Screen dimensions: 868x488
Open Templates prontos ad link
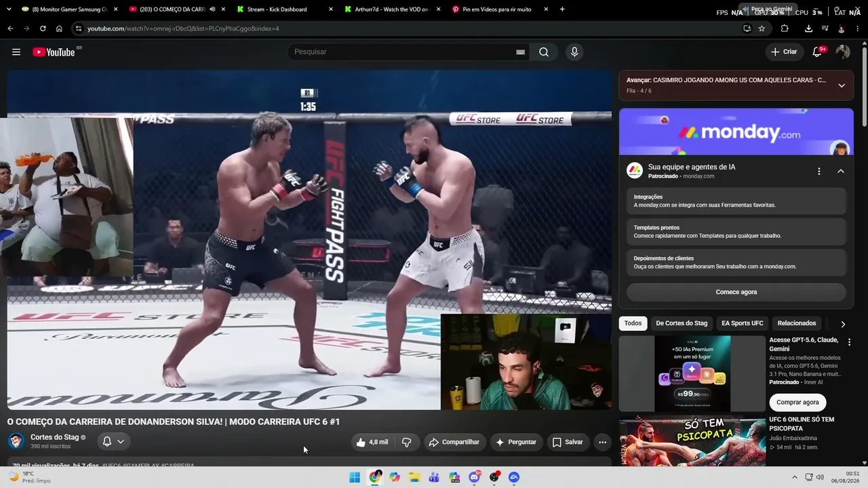(736, 232)
